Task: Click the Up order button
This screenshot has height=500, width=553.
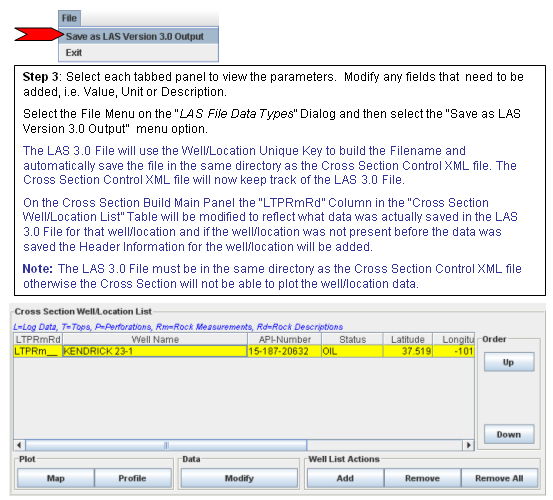Action: coord(509,362)
